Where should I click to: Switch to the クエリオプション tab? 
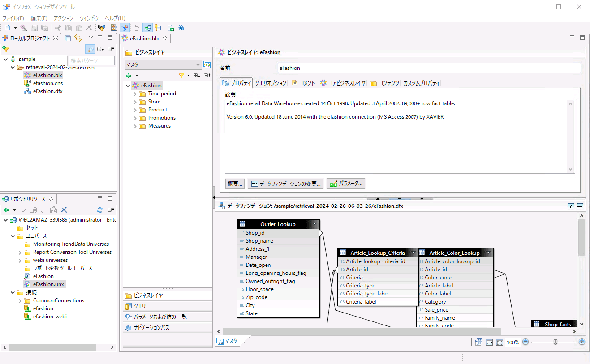(270, 83)
